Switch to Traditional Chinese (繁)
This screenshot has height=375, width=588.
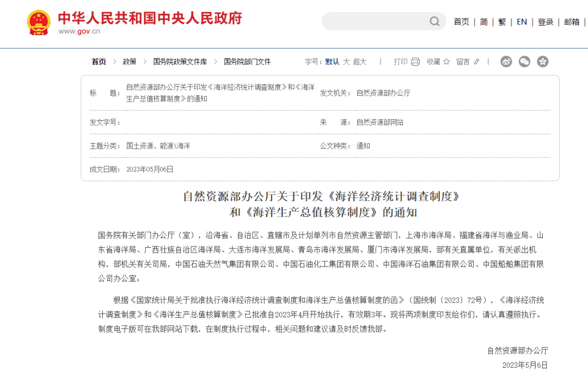(502, 22)
